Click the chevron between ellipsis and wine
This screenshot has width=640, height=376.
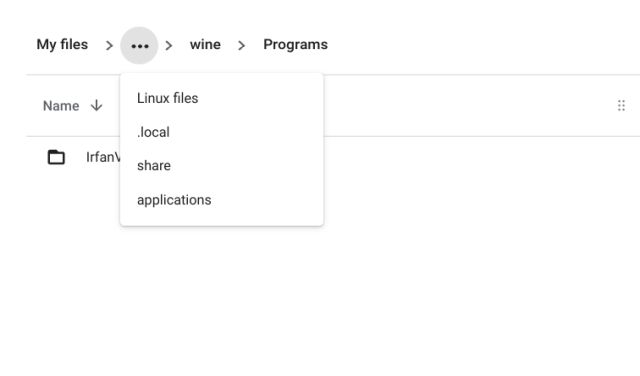(x=169, y=45)
